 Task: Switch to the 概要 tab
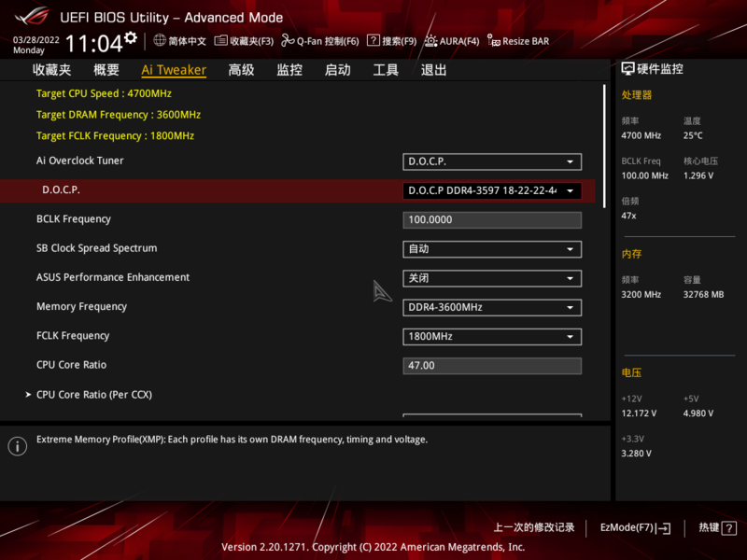pos(106,70)
